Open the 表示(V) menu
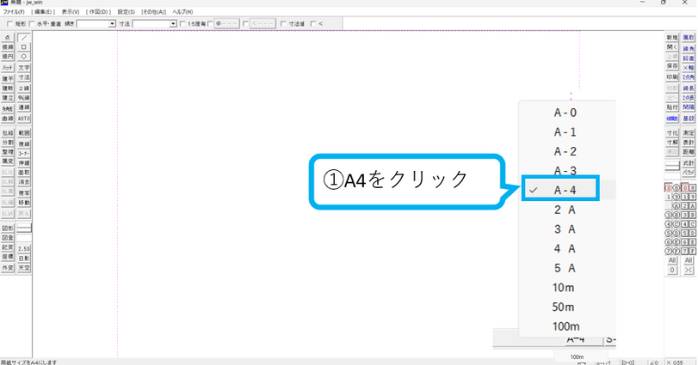Image resolution: width=698 pixels, height=365 pixels. click(70, 12)
